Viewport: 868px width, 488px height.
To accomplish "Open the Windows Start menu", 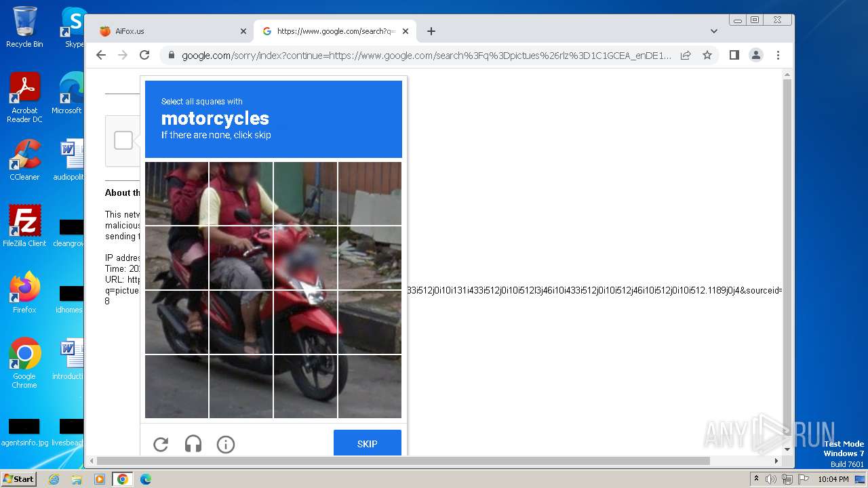I will [x=19, y=479].
